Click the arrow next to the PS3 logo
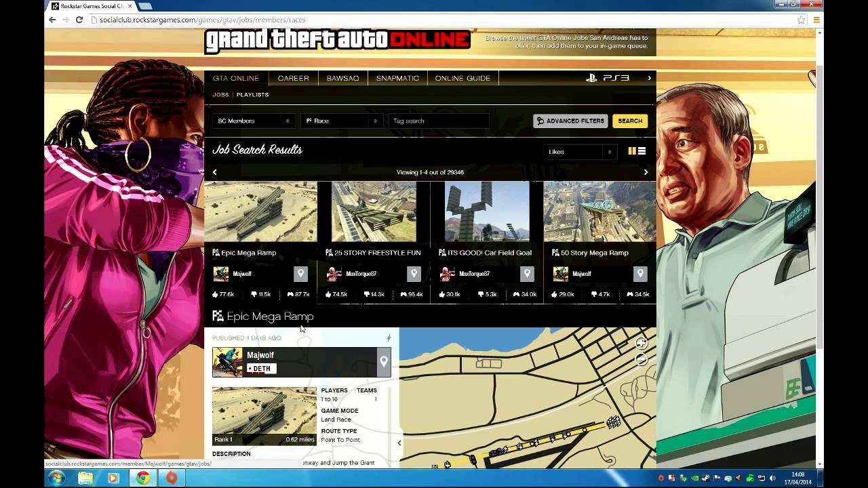The image size is (868, 488). 649,78
